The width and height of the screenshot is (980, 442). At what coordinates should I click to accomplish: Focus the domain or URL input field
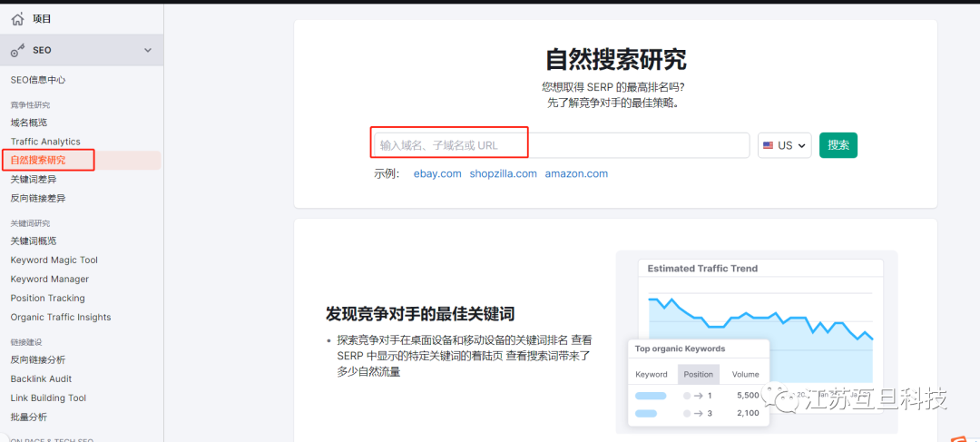coord(560,145)
